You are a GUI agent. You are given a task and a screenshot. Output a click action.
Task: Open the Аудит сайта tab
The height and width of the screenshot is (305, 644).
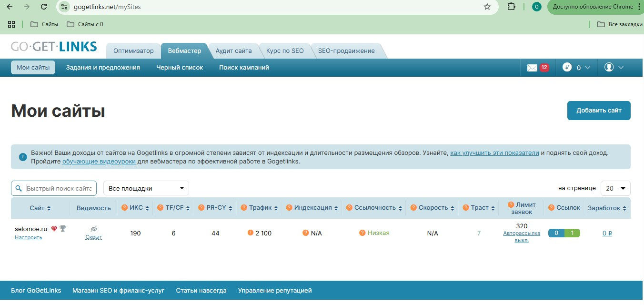(x=233, y=51)
